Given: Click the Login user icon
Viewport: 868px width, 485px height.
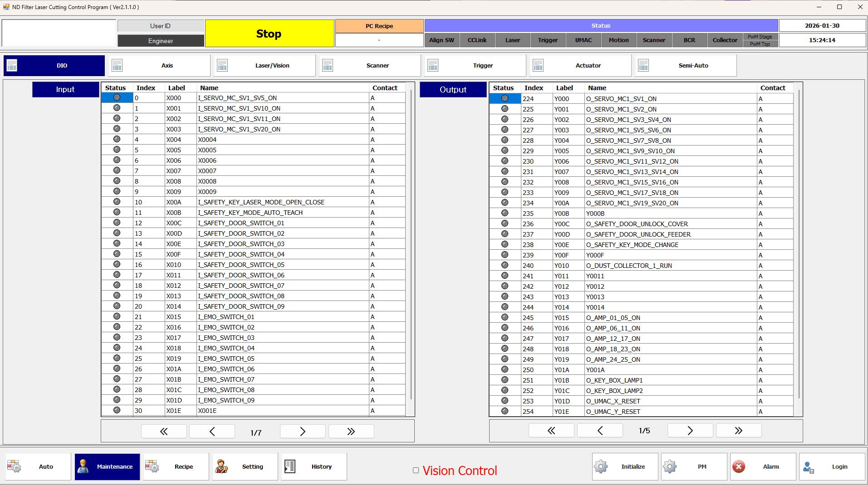Looking at the screenshot, I should [x=808, y=467].
